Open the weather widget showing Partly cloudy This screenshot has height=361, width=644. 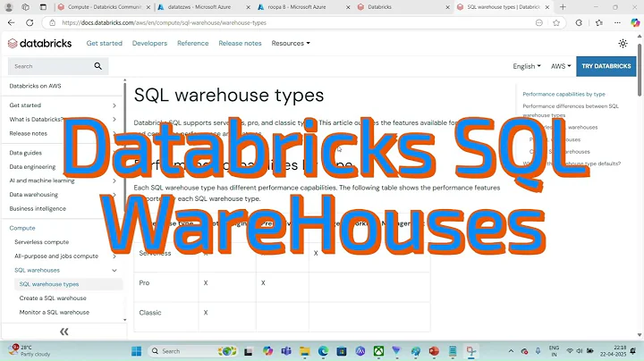click(x=29, y=351)
